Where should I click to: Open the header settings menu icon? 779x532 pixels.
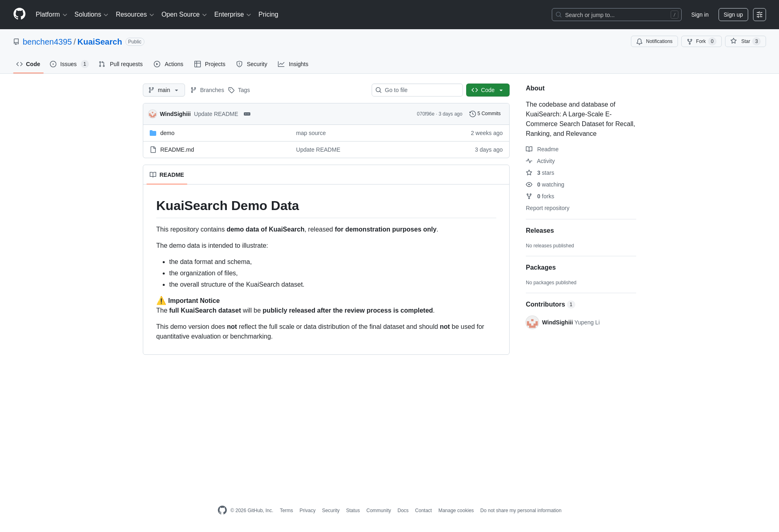[x=760, y=15]
